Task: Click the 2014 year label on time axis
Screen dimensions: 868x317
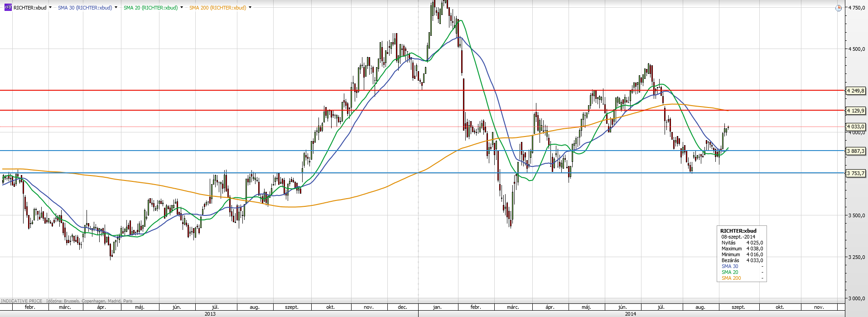Action: click(x=630, y=314)
